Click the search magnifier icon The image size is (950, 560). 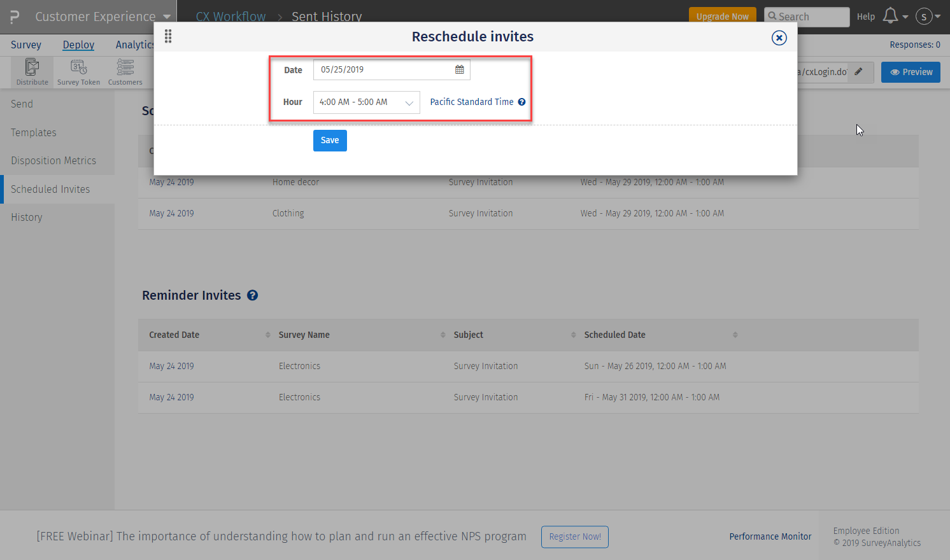coord(772,17)
